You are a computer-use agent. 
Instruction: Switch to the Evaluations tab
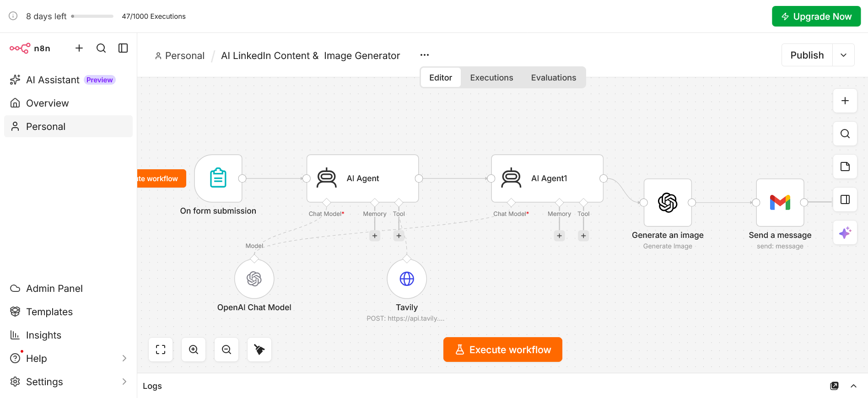pyautogui.click(x=554, y=78)
